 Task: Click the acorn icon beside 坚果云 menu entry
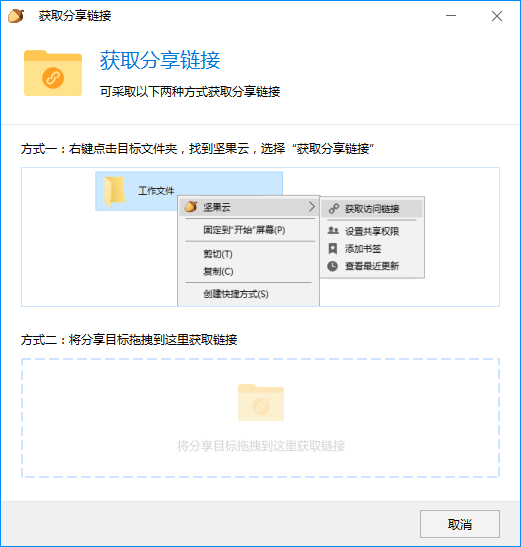point(191,207)
